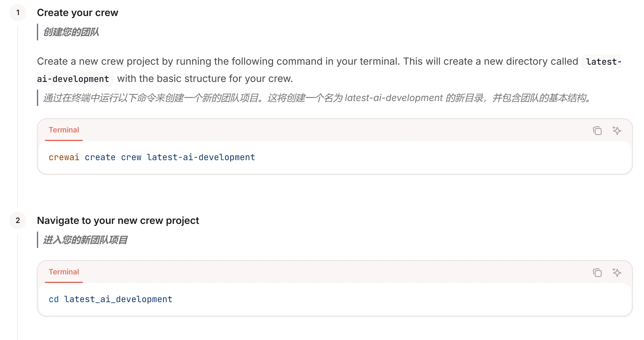Copy the crewai create crew command
The image size is (644, 340).
(597, 131)
